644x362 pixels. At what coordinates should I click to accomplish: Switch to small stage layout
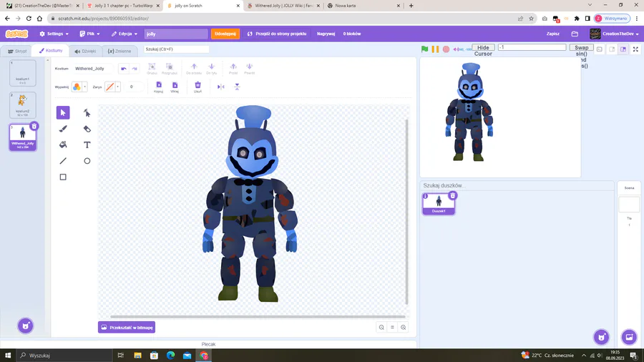pos(612,49)
